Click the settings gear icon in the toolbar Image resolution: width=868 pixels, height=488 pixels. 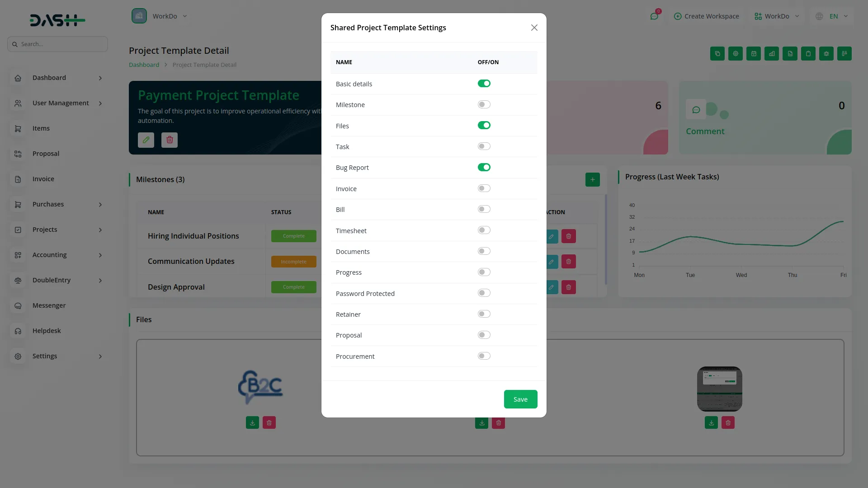point(735,53)
